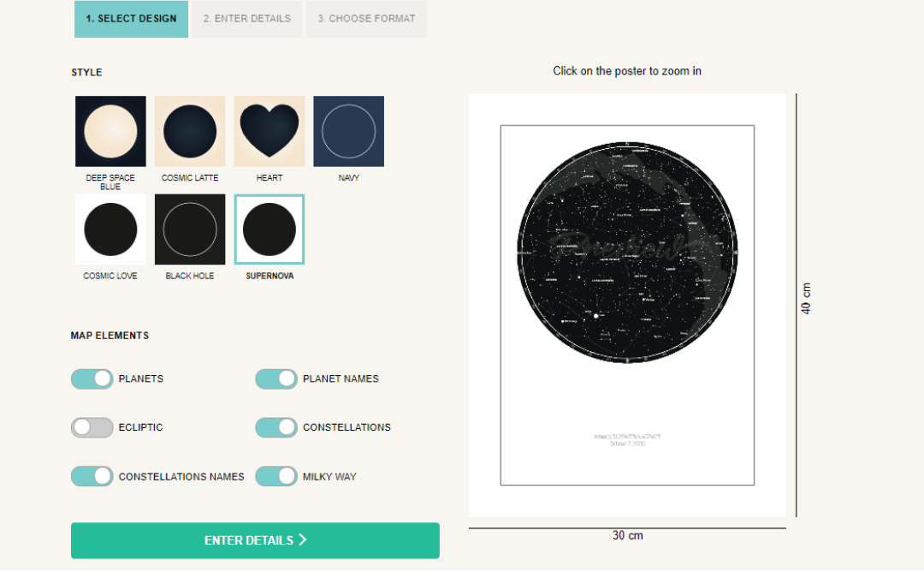Pick the Heart shaped style icon

pyautogui.click(x=269, y=131)
